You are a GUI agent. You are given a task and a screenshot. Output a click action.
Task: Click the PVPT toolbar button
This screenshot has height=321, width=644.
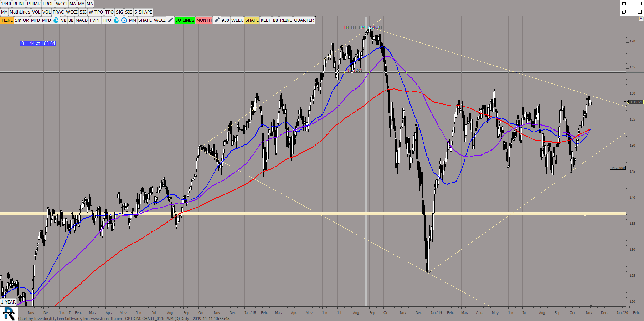point(95,20)
